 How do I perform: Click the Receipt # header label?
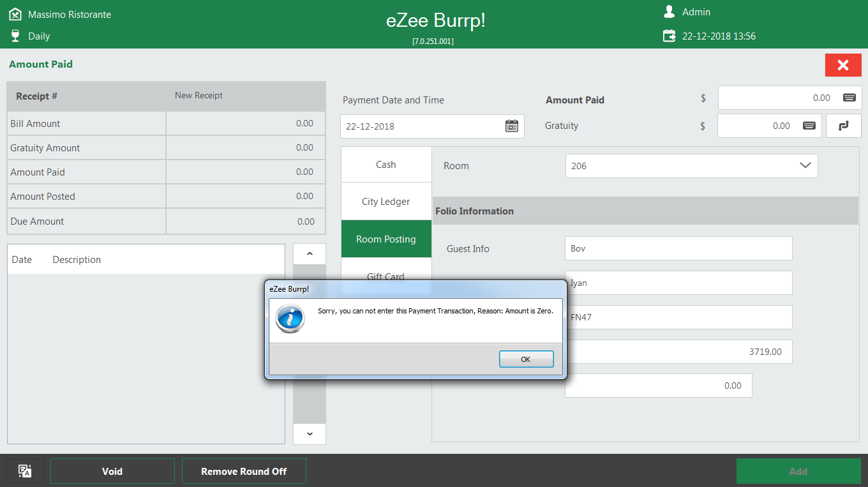(x=36, y=96)
